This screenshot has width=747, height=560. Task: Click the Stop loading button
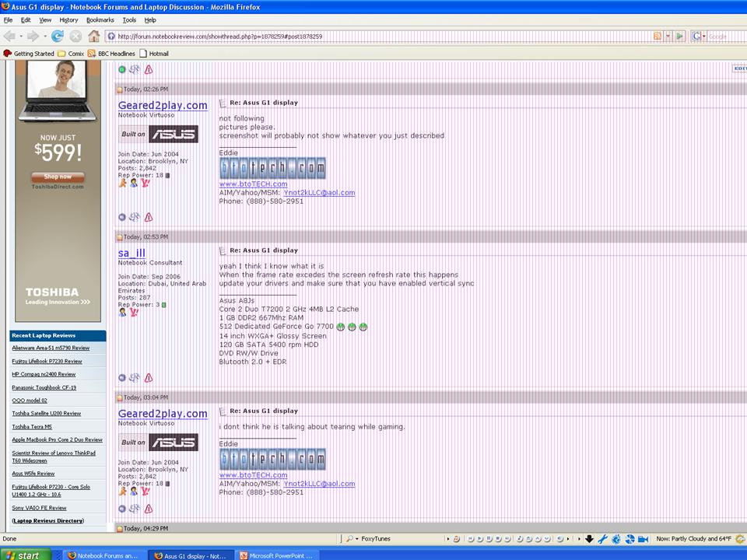tap(75, 37)
